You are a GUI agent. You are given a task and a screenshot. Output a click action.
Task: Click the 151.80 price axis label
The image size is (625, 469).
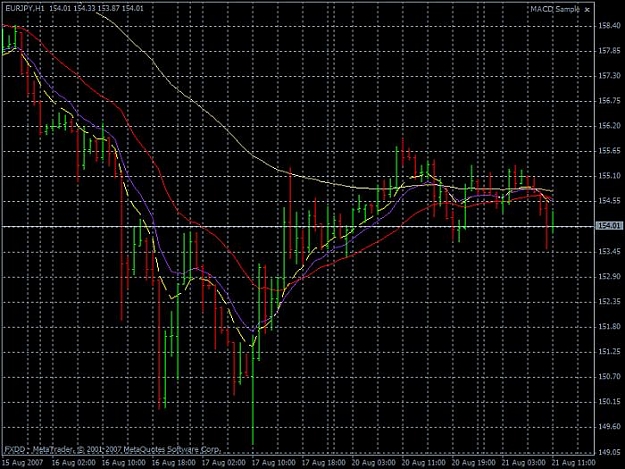610,327
